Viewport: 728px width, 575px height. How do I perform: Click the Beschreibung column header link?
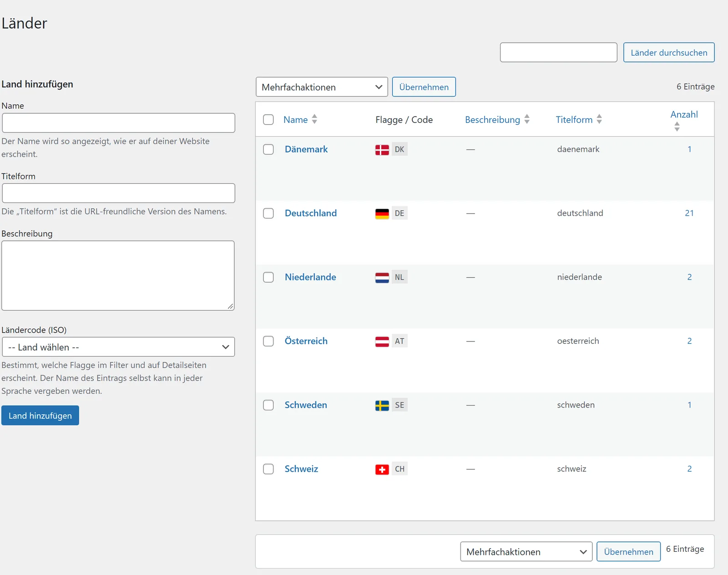(x=492, y=120)
